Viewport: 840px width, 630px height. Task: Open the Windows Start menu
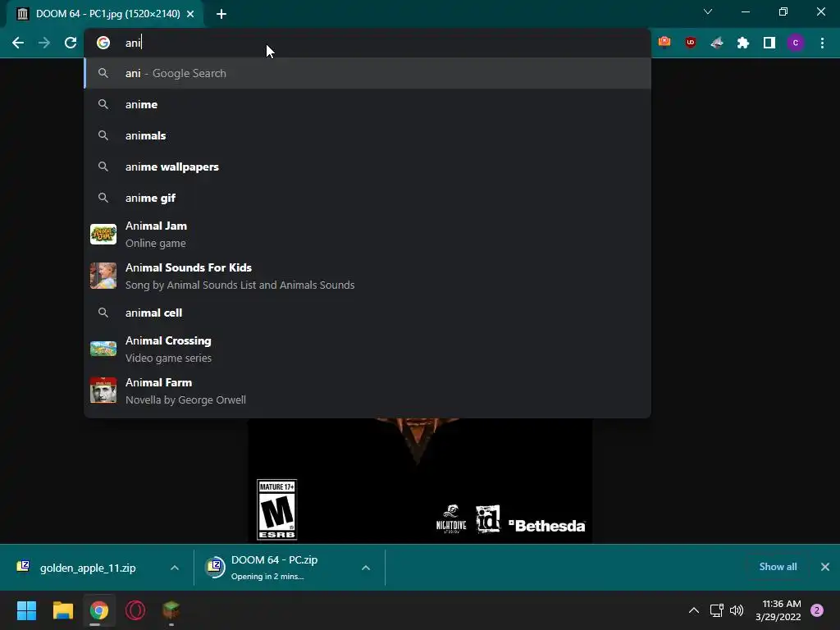point(26,610)
